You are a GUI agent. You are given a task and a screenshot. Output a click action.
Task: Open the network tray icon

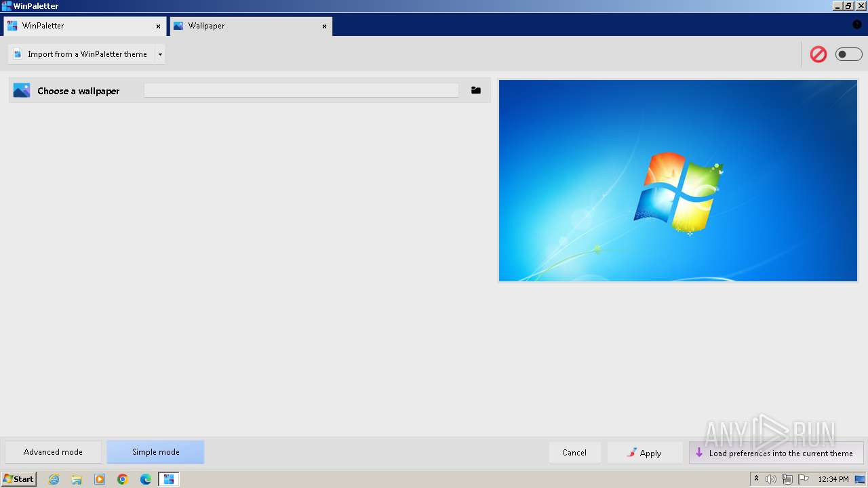787,479
